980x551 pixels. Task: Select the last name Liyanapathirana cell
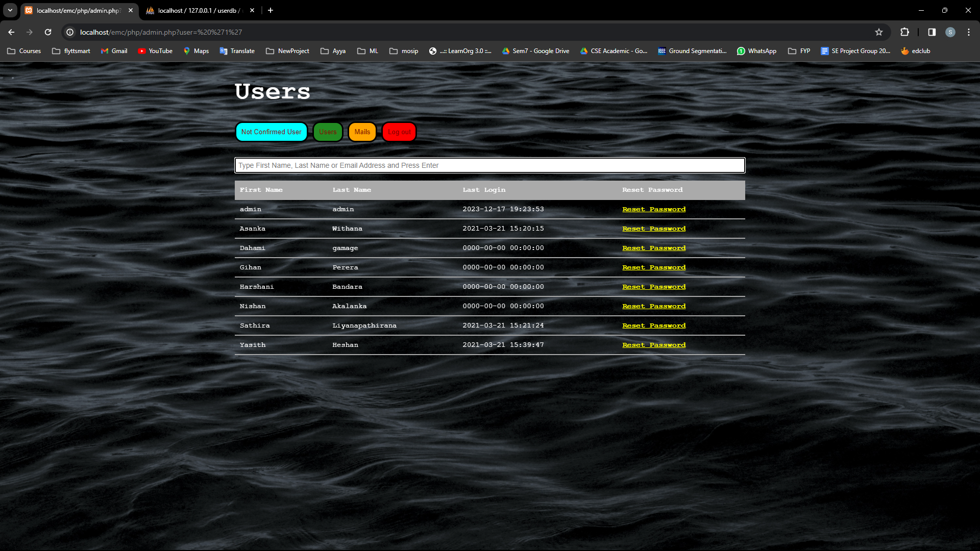point(364,325)
